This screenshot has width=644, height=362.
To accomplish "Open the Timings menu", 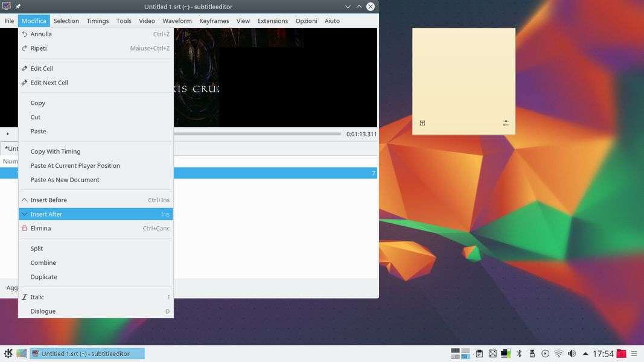I will pyautogui.click(x=97, y=21).
